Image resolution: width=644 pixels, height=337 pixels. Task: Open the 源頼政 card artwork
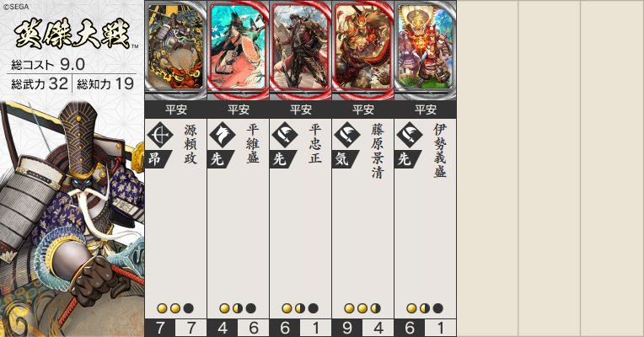[176, 49]
